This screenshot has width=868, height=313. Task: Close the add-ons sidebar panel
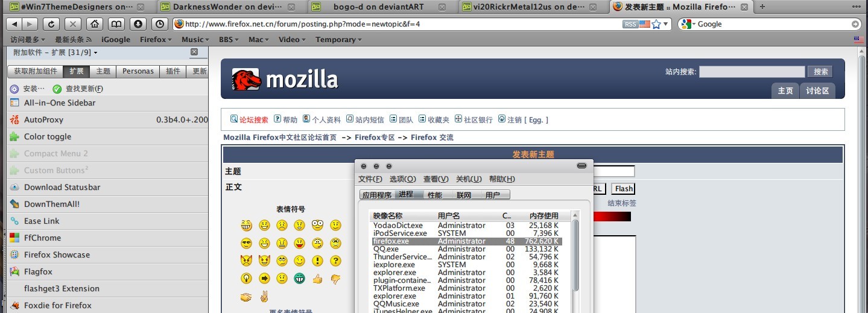click(x=194, y=52)
